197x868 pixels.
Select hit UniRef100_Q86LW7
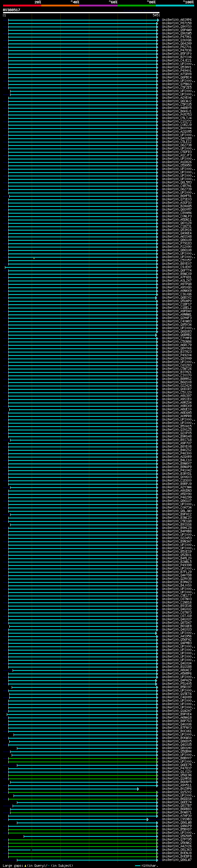(x=177, y=860)
